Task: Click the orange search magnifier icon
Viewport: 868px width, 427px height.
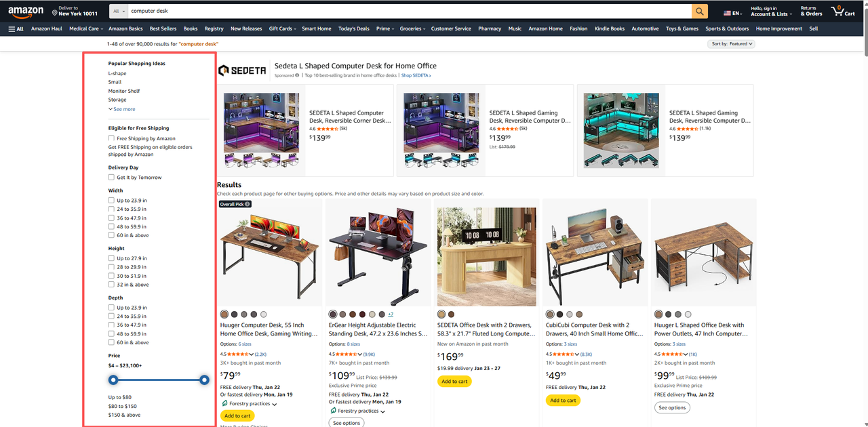Action: click(x=700, y=11)
